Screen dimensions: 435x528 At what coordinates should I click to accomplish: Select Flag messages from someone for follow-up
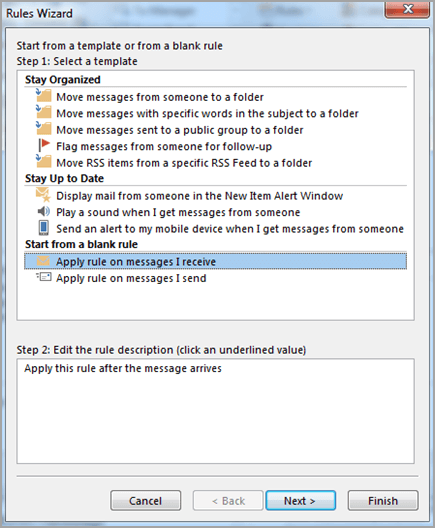(x=164, y=146)
